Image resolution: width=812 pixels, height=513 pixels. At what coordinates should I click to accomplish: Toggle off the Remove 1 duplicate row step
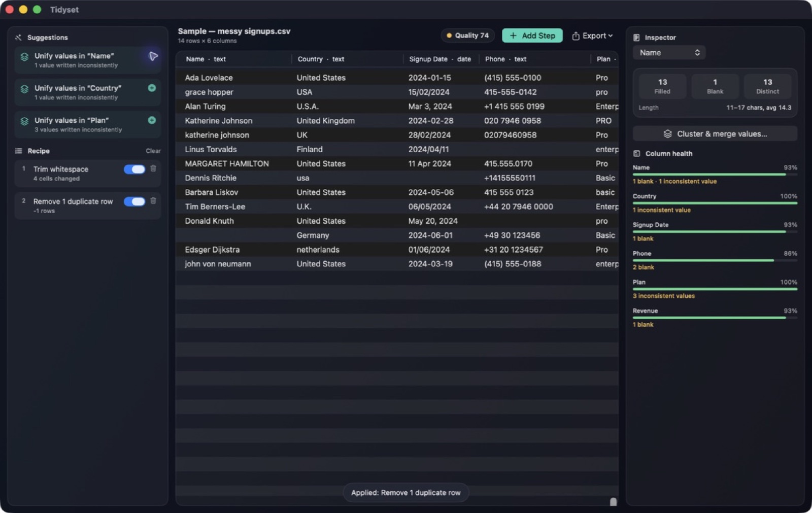pyautogui.click(x=134, y=201)
